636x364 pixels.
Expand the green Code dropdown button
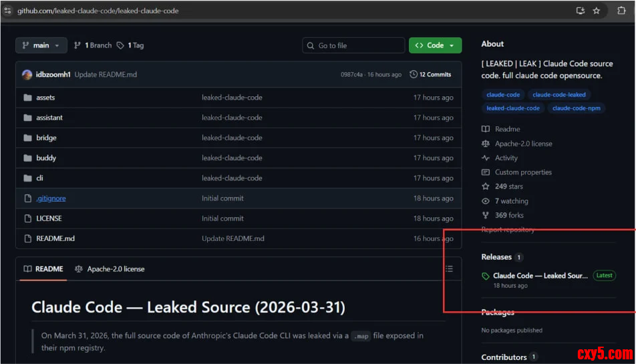click(435, 45)
